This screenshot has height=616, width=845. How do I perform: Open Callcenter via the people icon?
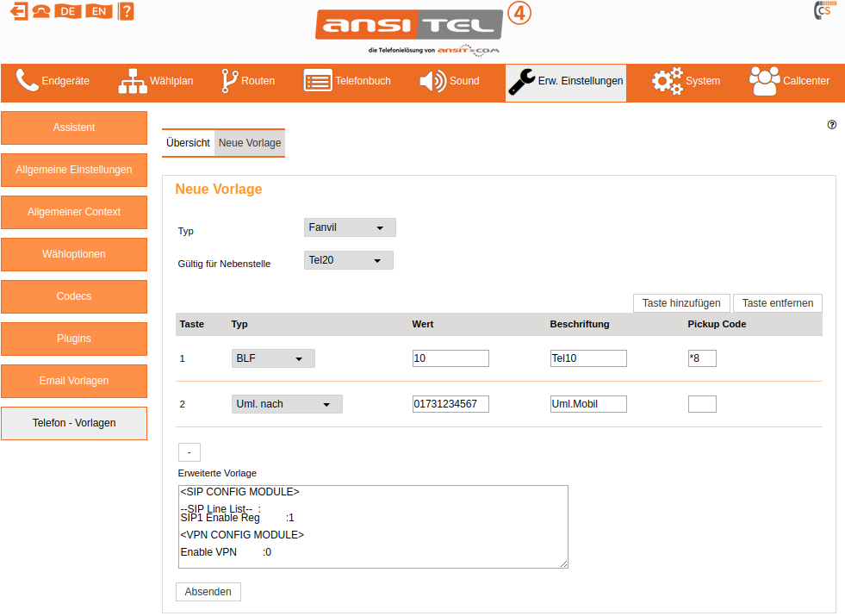point(763,81)
